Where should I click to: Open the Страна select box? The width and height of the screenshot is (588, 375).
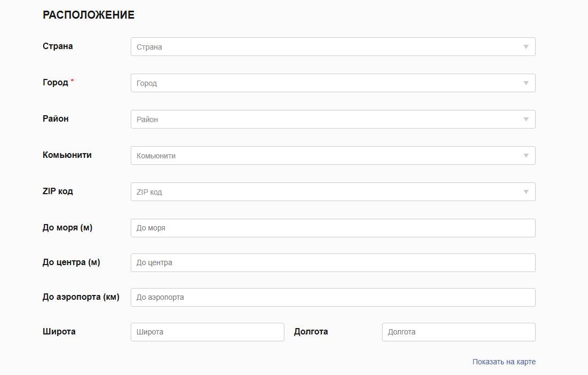pyautogui.click(x=333, y=47)
